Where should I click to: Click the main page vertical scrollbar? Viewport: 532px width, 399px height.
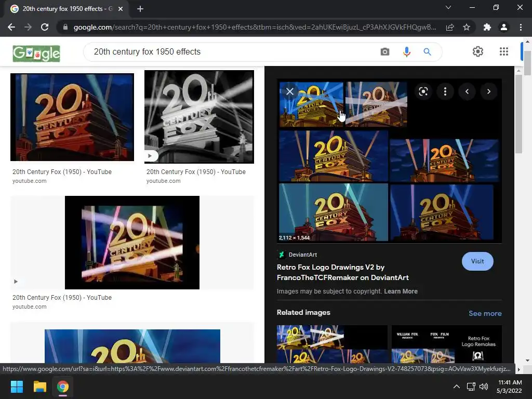coord(527,63)
